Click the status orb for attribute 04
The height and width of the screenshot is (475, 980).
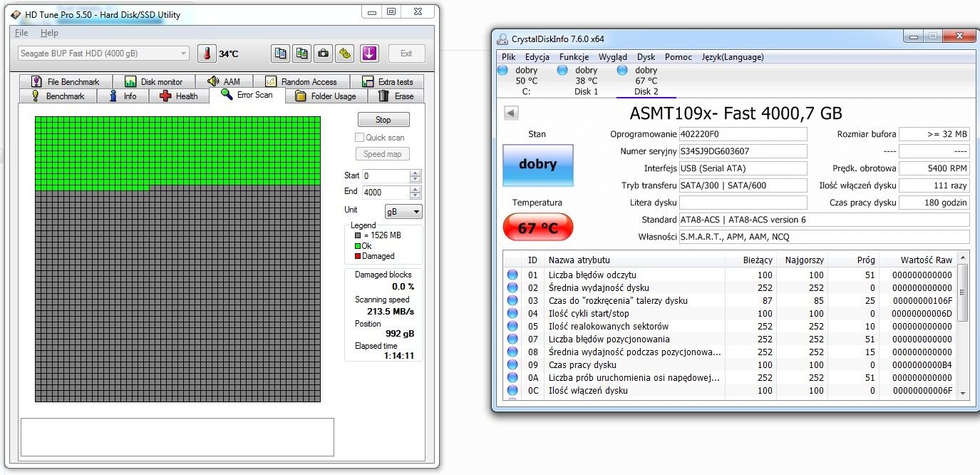pyautogui.click(x=512, y=313)
